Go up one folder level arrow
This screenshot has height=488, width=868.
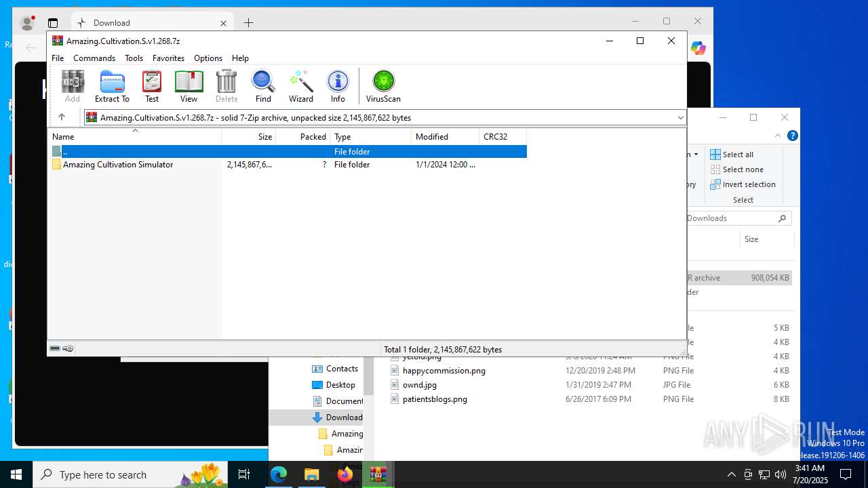pos(62,117)
